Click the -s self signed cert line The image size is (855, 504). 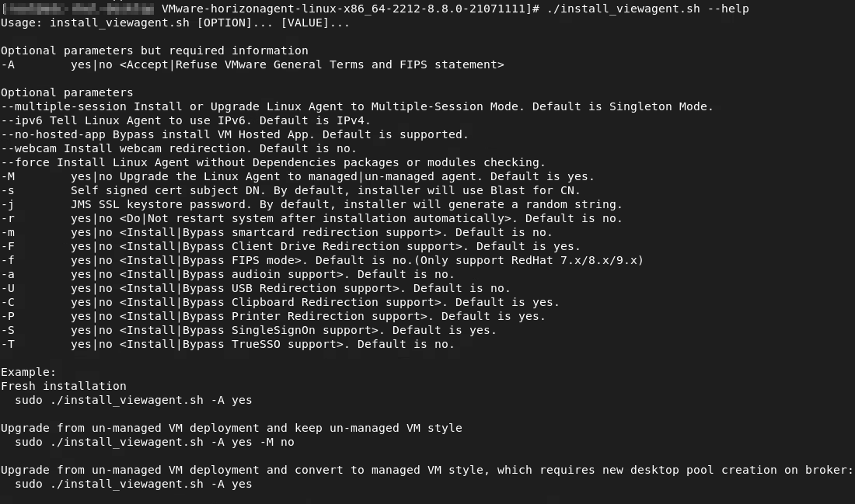click(291, 191)
